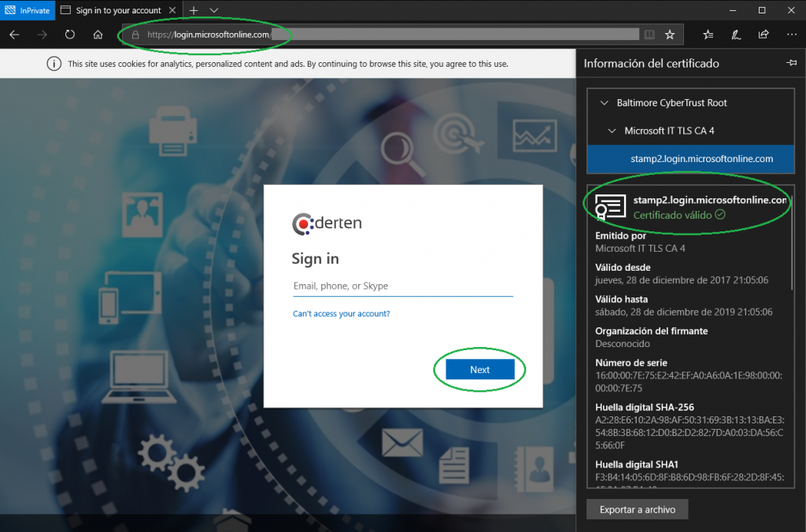
Task: Select the Add notes pen icon
Action: pyautogui.click(x=736, y=35)
